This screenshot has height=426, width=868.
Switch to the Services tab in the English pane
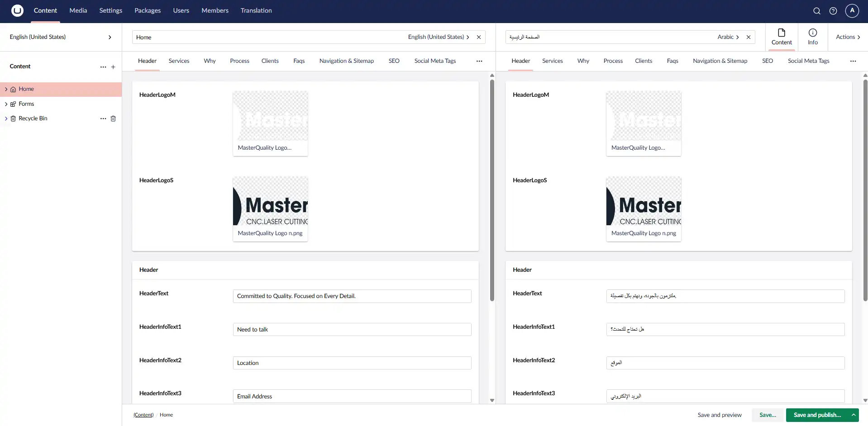coord(179,61)
